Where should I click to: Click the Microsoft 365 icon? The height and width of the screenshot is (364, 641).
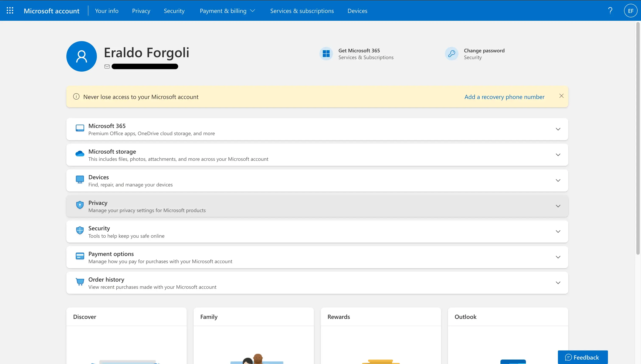80,128
